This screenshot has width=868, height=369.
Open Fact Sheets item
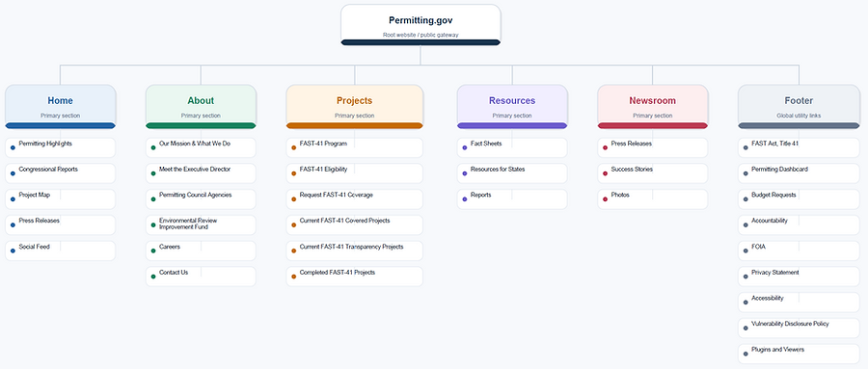pos(512,147)
